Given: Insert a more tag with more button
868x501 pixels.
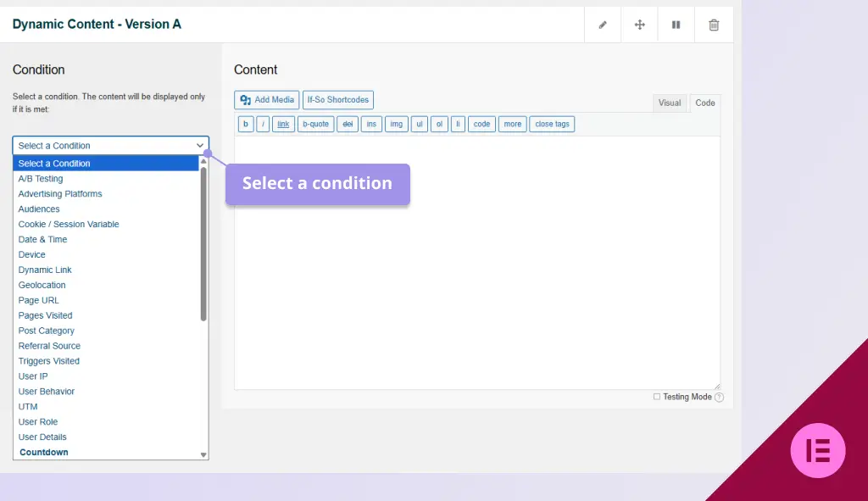Looking at the screenshot, I should pos(512,124).
